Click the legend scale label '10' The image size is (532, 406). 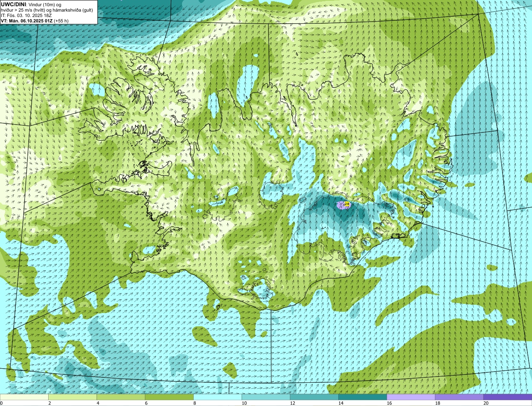pyautogui.click(x=244, y=403)
